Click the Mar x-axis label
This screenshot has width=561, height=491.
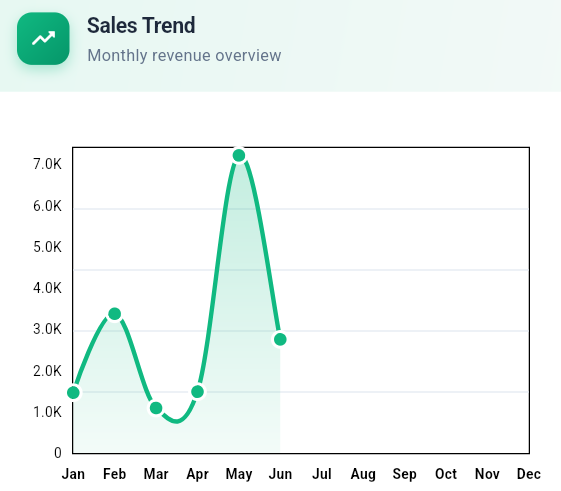pyautogui.click(x=156, y=474)
